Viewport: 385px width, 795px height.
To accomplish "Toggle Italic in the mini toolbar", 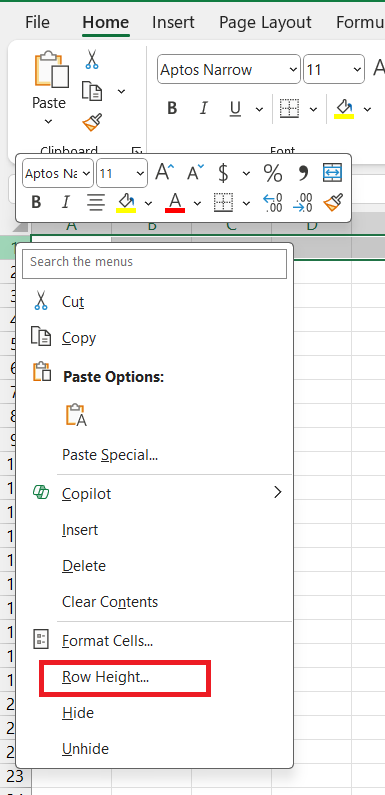I will tap(65, 202).
